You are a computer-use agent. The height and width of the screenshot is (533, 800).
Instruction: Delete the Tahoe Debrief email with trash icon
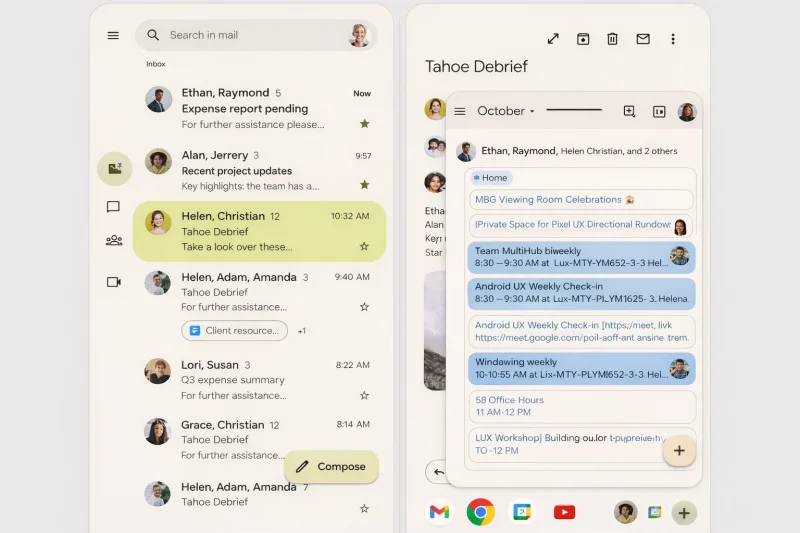[x=612, y=39]
